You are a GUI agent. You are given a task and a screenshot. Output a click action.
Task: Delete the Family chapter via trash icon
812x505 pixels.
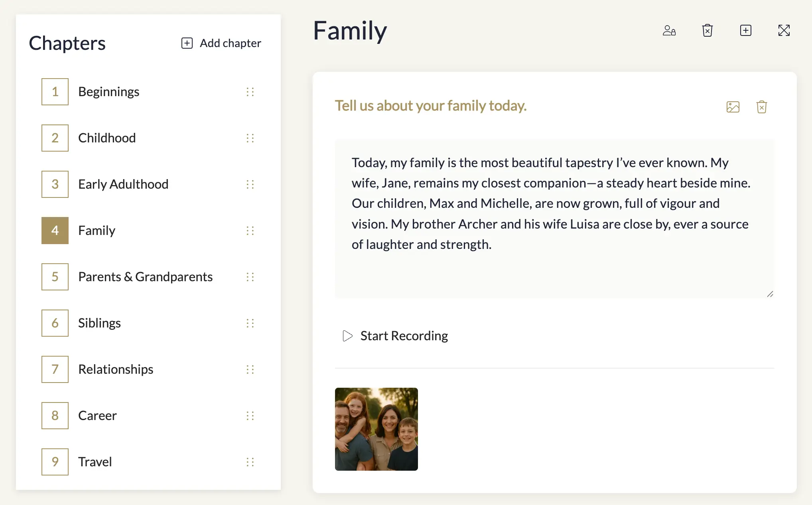[x=708, y=31]
